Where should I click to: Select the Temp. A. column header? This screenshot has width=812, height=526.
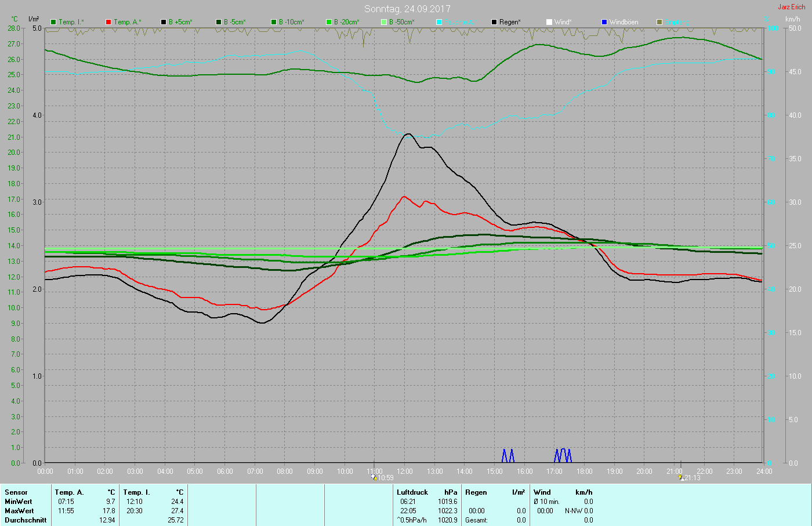pos(69,492)
